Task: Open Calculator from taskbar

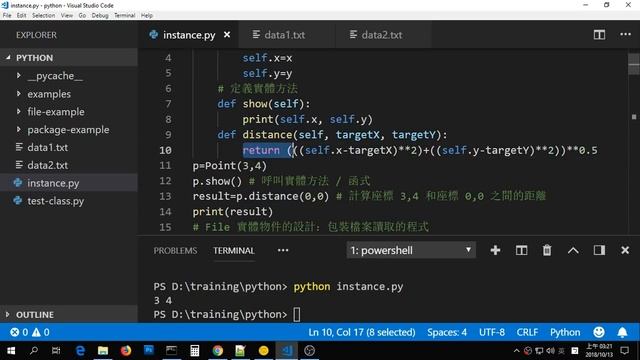Action: pos(195,351)
